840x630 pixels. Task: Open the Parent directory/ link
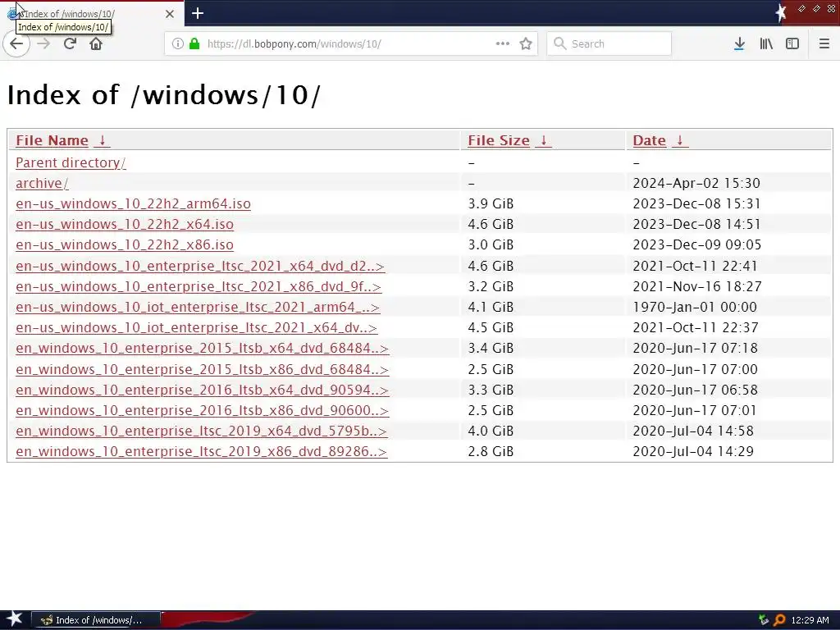pyautogui.click(x=71, y=162)
